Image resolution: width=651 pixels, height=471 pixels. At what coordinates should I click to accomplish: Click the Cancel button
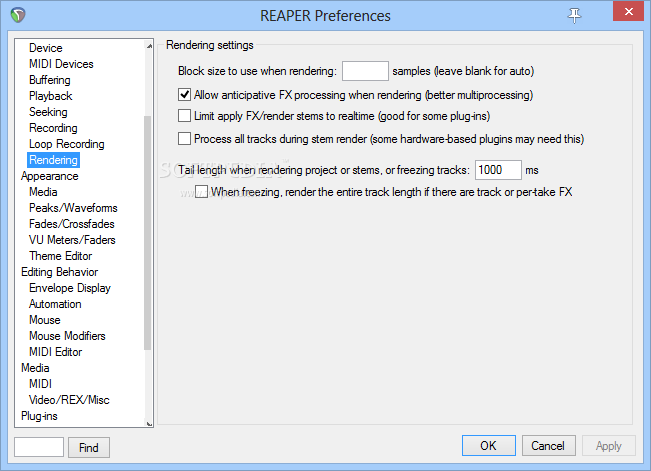click(548, 446)
